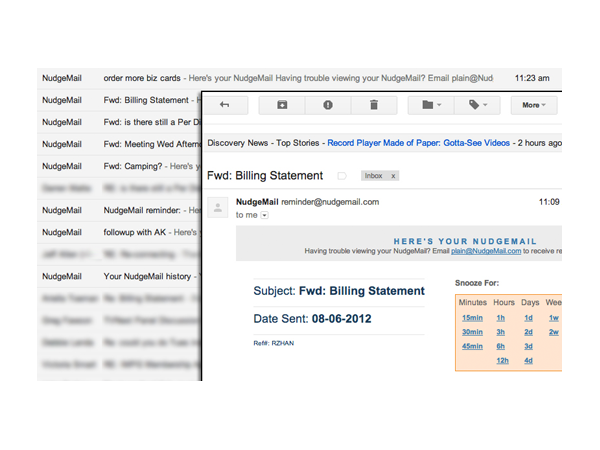Viewport: 600px width, 450px height.
Task: Archive the Billing Statement email
Action: (x=282, y=105)
